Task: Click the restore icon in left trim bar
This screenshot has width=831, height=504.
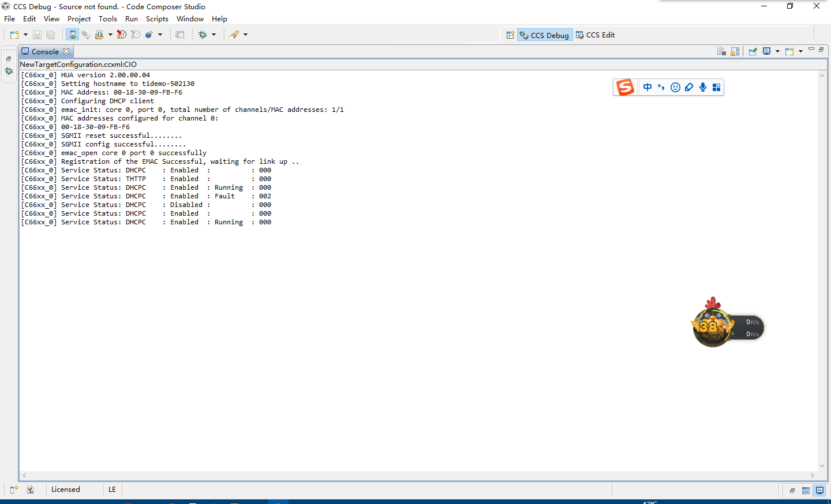Action: point(9,59)
